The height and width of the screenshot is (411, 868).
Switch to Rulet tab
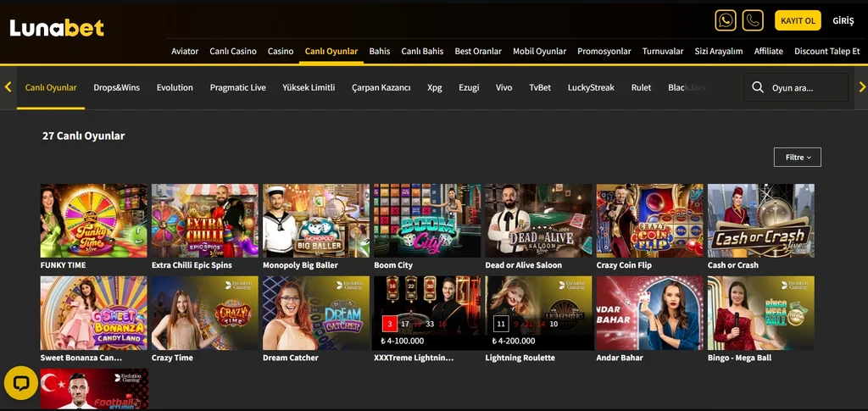pos(641,87)
